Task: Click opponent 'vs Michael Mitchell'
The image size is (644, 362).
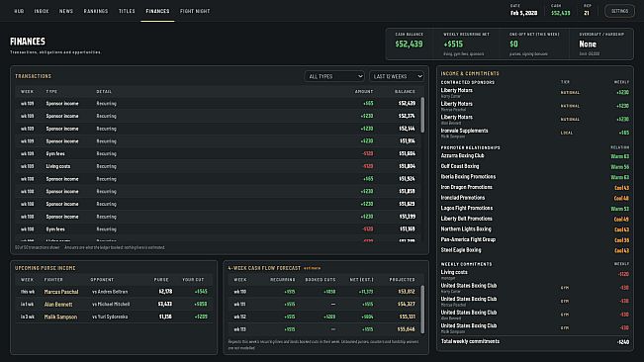Action: (x=111, y=304)
